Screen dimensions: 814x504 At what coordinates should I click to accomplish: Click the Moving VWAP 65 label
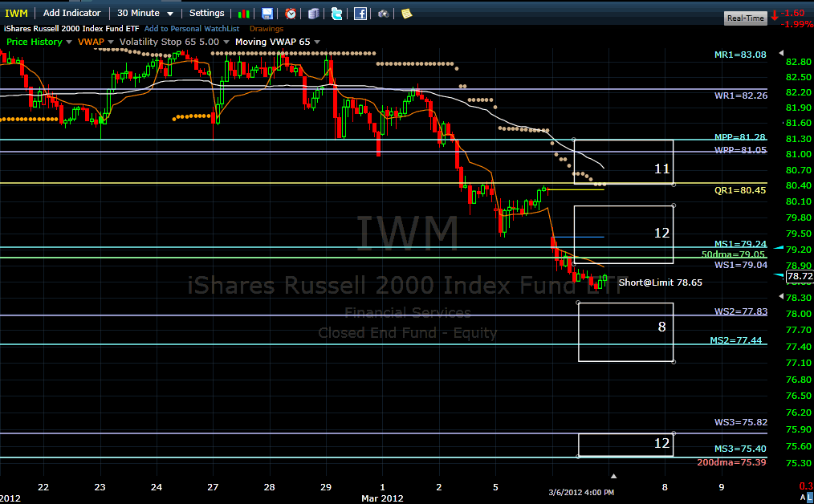(x=273, y=42)
